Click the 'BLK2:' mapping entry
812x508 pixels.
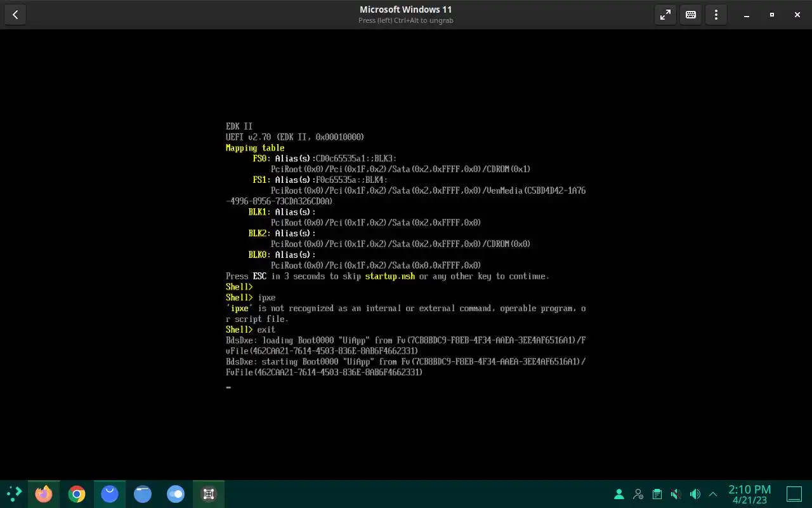coord(259,234)
